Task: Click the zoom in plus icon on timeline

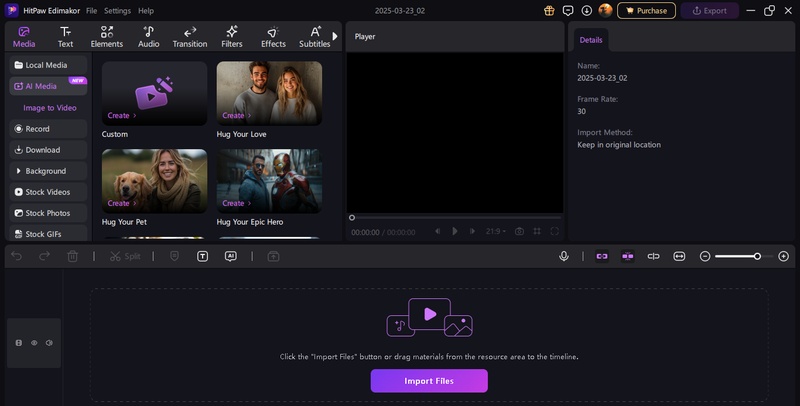Action: tap(784, 256)
